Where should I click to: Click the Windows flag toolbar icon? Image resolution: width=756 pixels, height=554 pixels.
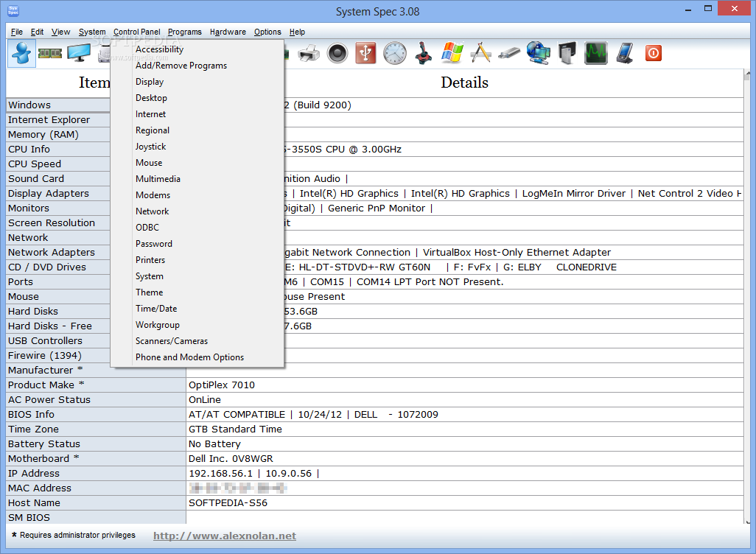pos(452,53)
